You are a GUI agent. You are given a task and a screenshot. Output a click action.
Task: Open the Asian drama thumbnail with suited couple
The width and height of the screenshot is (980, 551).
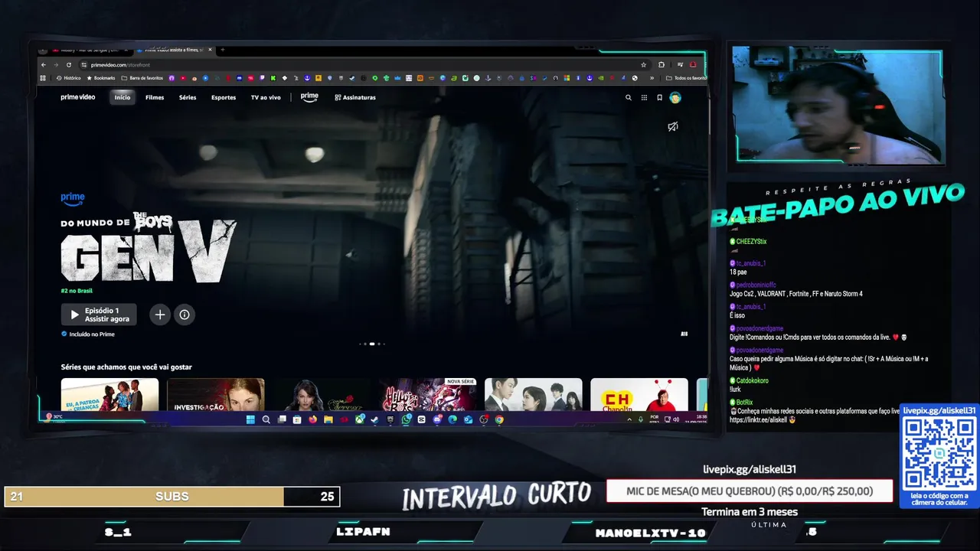[534, 395]
